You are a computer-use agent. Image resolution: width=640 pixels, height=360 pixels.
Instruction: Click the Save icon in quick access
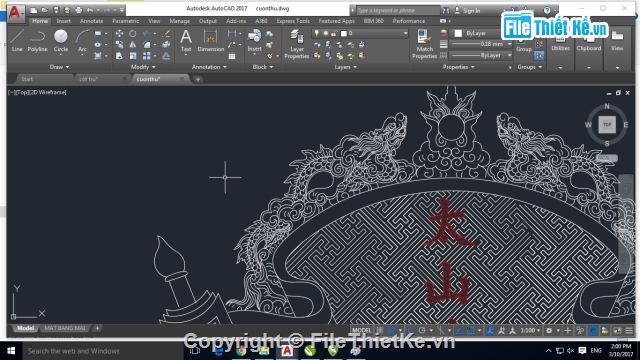click(56, 10)
